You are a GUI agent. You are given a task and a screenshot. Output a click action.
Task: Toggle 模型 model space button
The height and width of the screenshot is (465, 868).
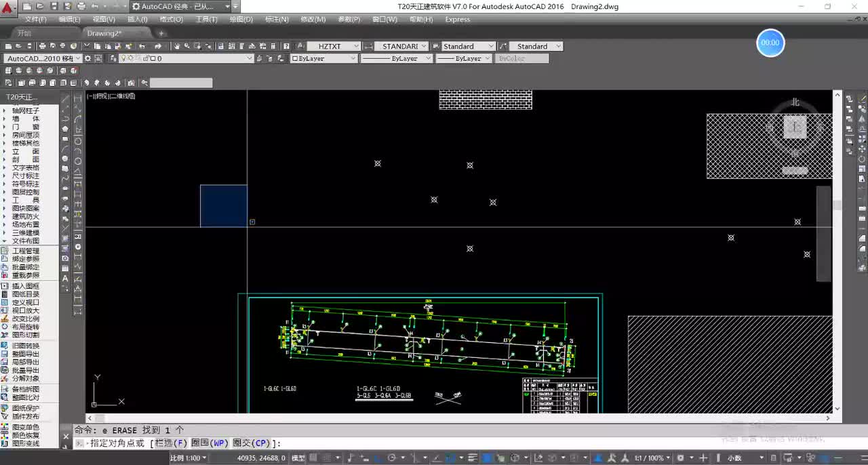pyautogui.click(x=298, y=458)
